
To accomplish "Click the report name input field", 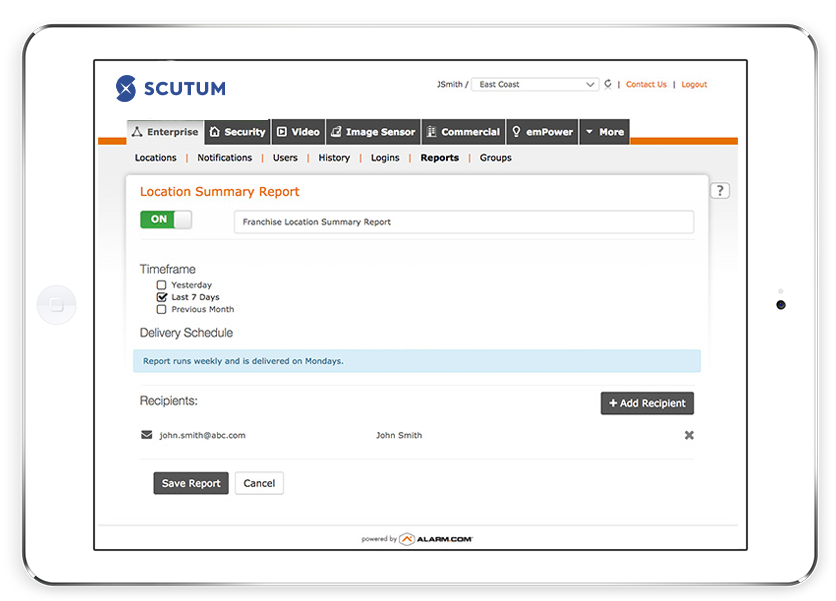I will tap(463, 222).
